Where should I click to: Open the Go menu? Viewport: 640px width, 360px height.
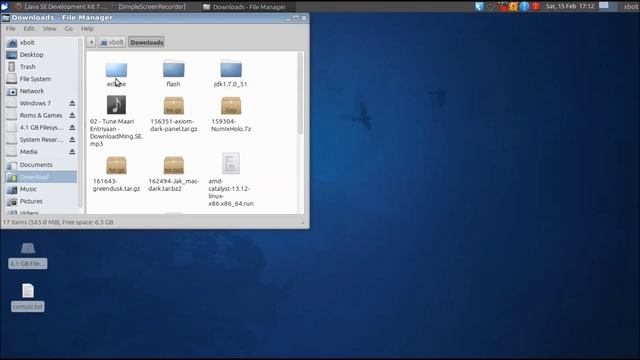point(69,29)
